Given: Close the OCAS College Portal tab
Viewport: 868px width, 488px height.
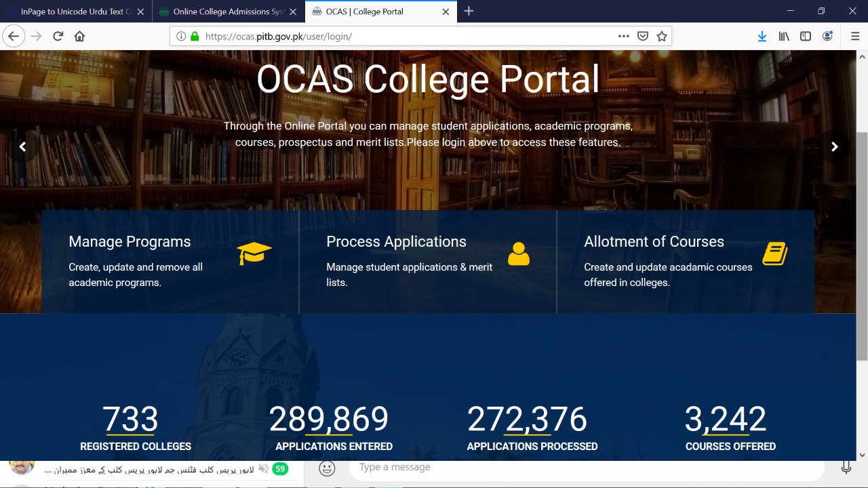Looking at the screenshot, I should [446, 12].
